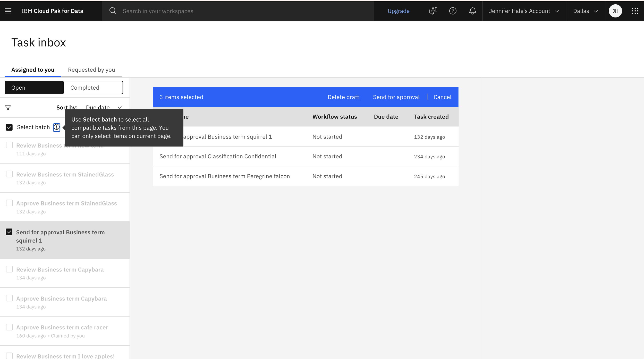
Task: Click the Upgrade link
Action: point(398,11)
